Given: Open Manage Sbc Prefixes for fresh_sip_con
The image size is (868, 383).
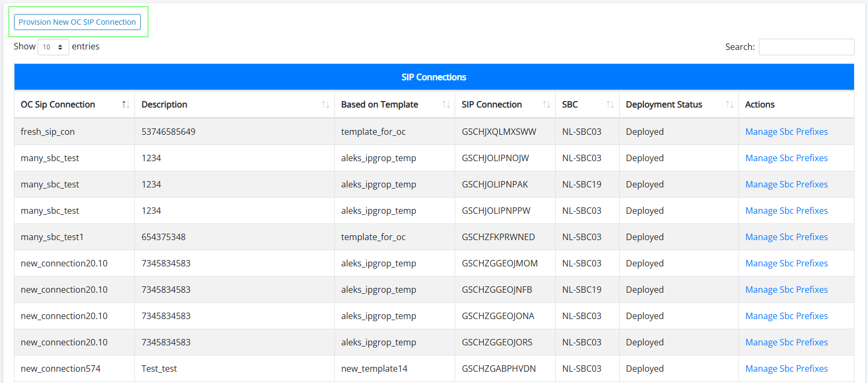Looking at the screenshot, I should click(786, 132).
